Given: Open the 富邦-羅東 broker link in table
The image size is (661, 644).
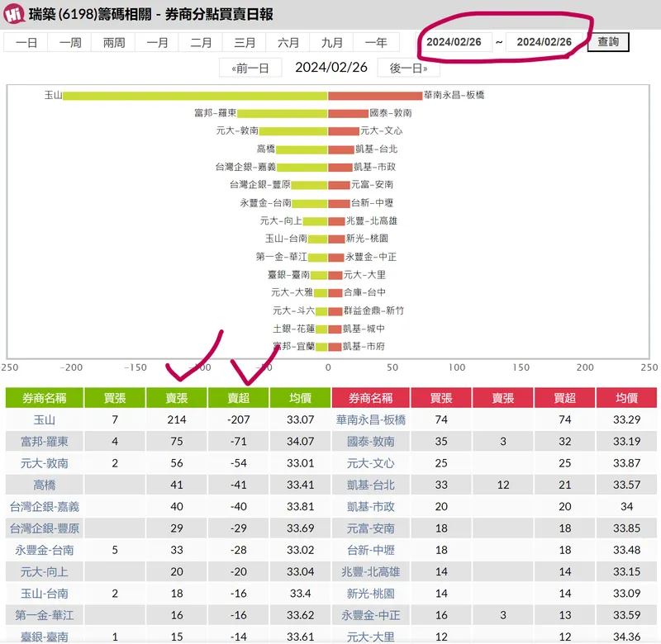Looking at the screenshot, I should click(45, 442).
